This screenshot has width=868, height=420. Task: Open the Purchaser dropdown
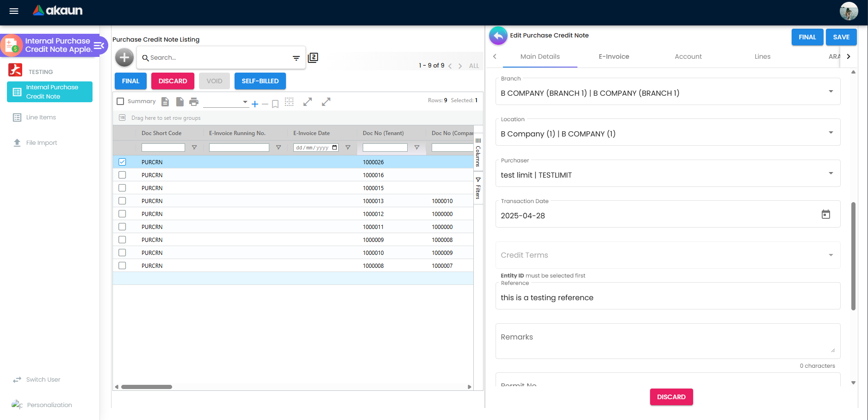coord(668,174)
